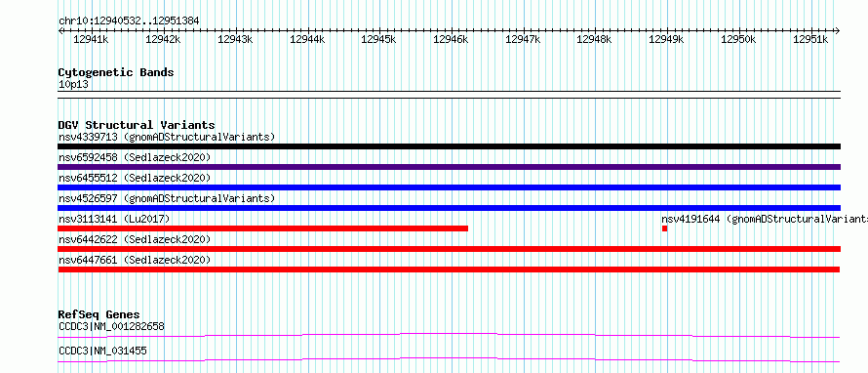Viewport: 868px width, 373px height.
Task: Click the 12949k ruler tick
Action: (x=666, y=39)
